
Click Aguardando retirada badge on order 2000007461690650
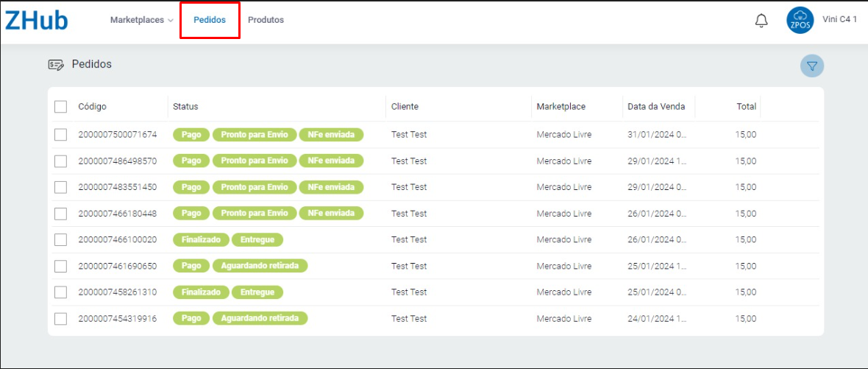(x=260, y=266)
